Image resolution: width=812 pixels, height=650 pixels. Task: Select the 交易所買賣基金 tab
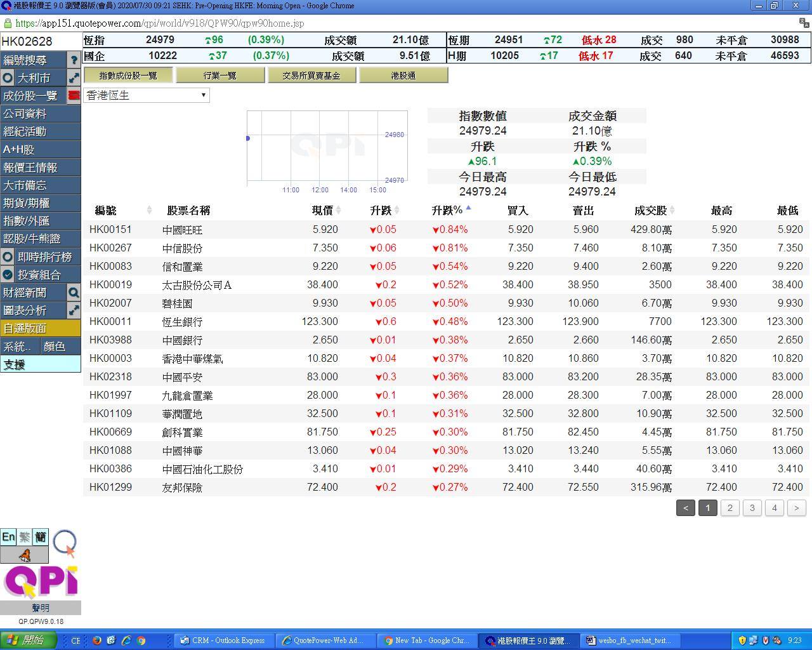[x=311, y=75]
